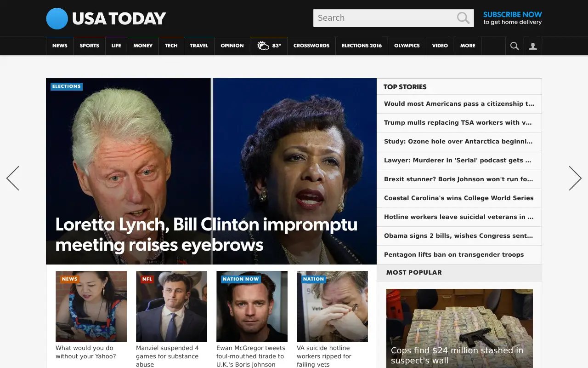Go to next slide with right arrow

pos(575,178)
